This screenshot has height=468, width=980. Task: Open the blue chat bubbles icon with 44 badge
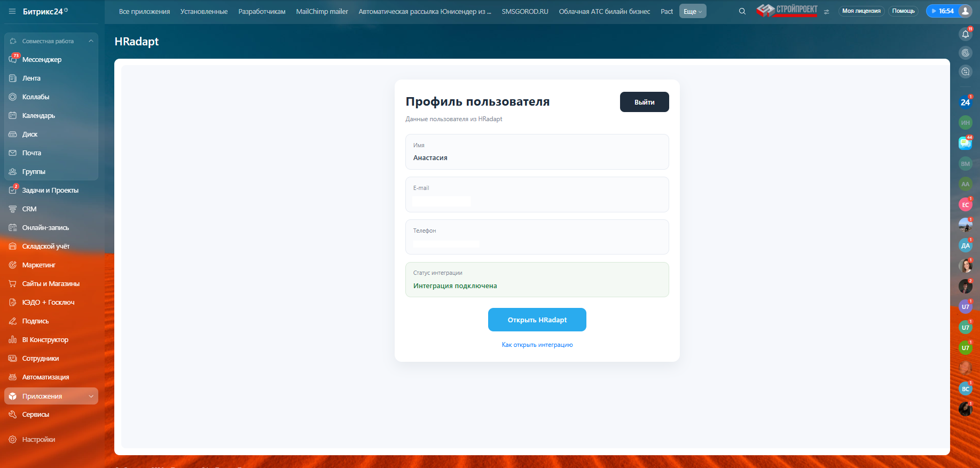pos(965,143)
